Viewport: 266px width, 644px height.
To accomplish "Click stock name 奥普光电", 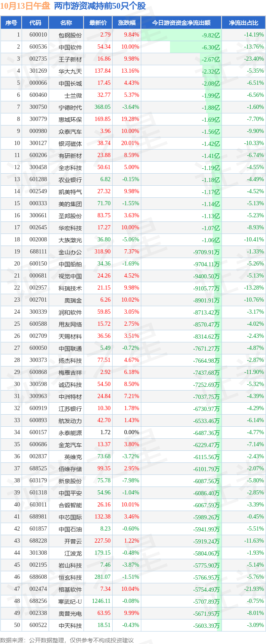I will (70, 613).
